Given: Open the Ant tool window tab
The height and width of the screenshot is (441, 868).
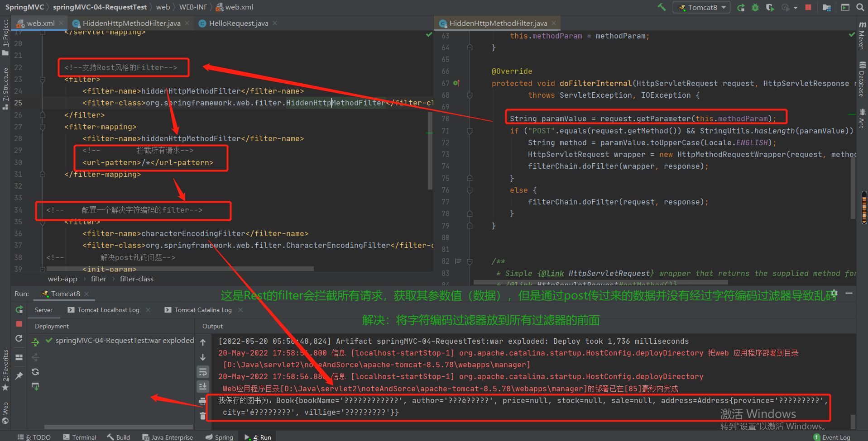Looking at the screenshot, I should tap(862, 118).
